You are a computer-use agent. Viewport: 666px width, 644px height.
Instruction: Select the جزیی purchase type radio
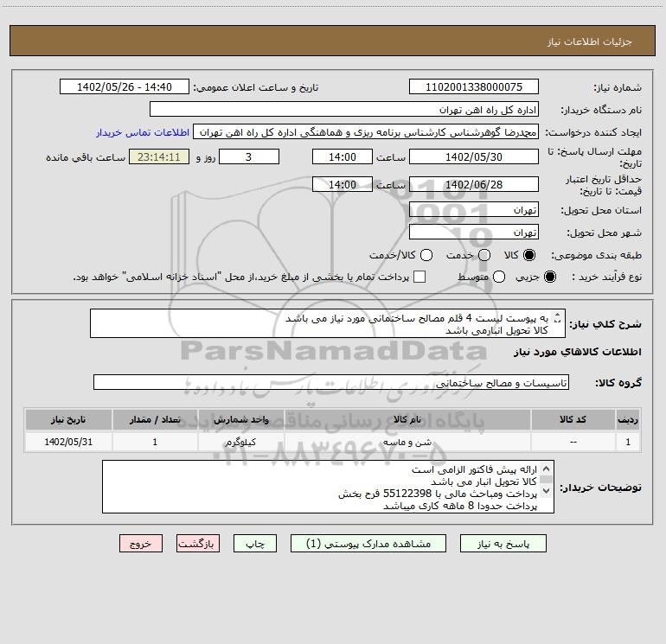pyautogui.click(x=549, y=277)
